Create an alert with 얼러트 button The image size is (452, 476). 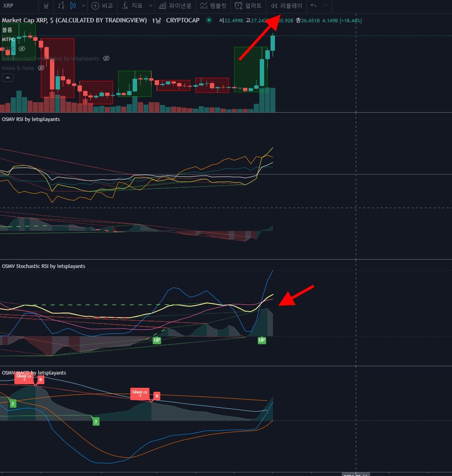coord(248,6)
